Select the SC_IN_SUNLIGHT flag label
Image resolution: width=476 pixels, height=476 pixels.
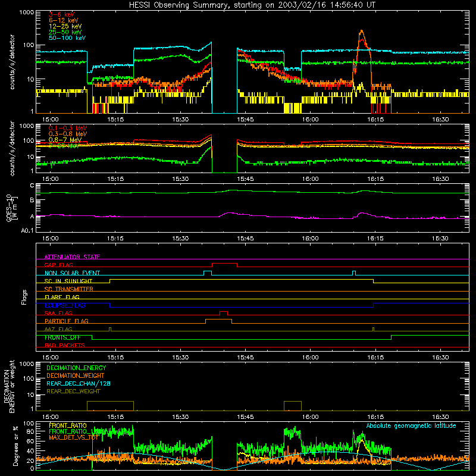[x=68, y=281]
